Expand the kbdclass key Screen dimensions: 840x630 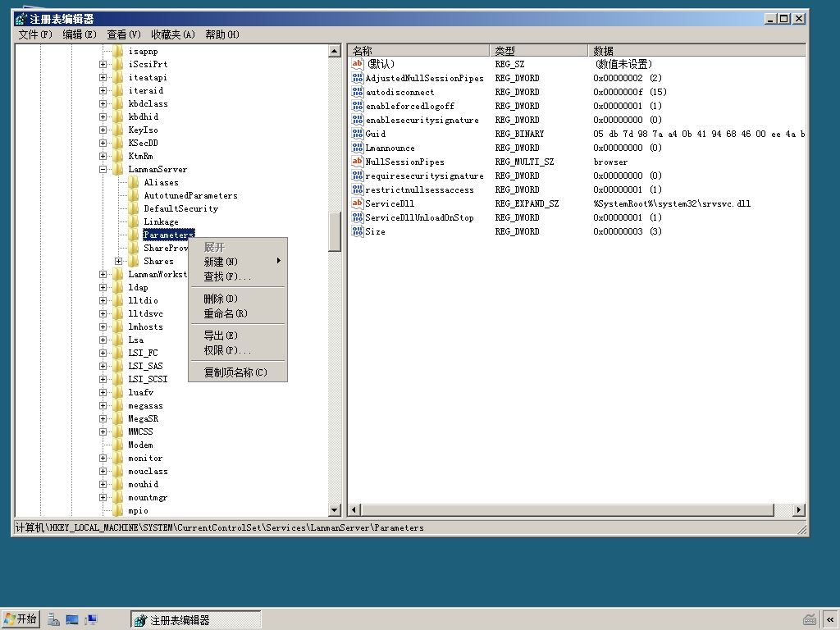pyautogui.click(x=103, y=104)
